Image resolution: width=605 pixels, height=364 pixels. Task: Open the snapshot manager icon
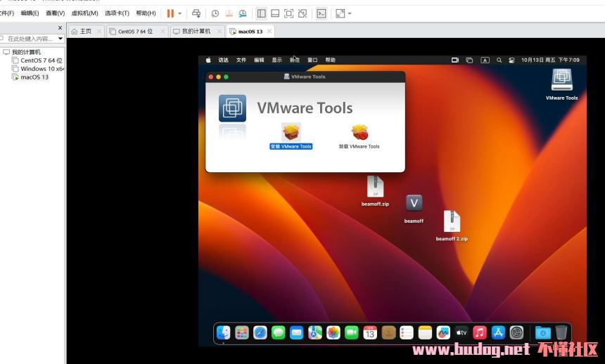point(242,13)
